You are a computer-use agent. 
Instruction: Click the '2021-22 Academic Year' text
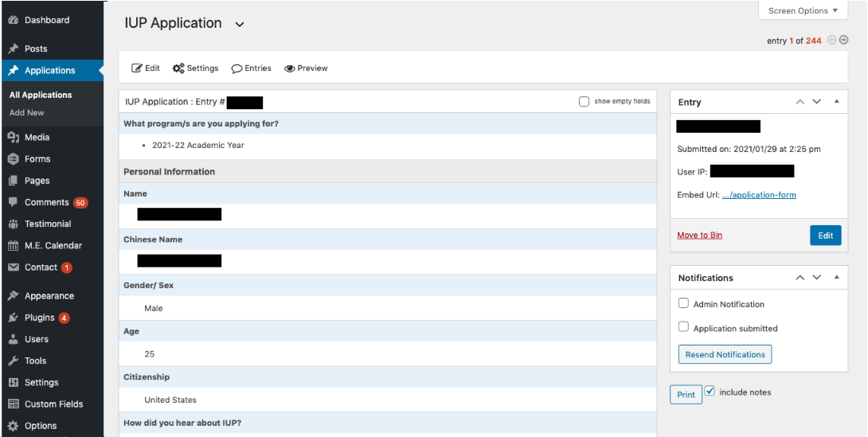[x=198, y=145]
